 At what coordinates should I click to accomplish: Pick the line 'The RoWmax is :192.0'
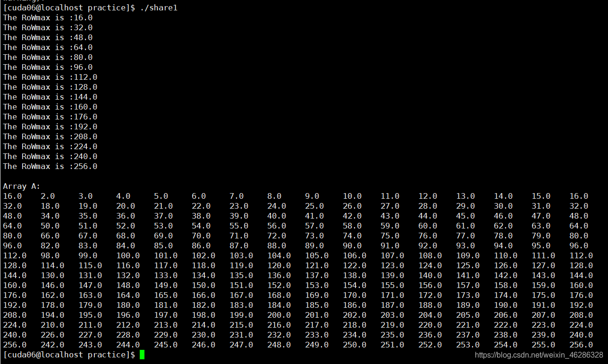[x=50, y=127]
